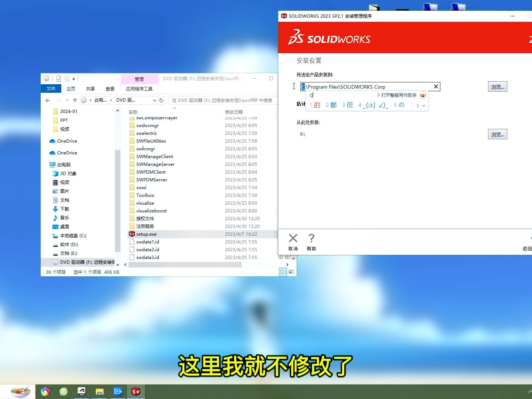Click the Explorer back arrow
532x399 pixels.
pos(48,100)
